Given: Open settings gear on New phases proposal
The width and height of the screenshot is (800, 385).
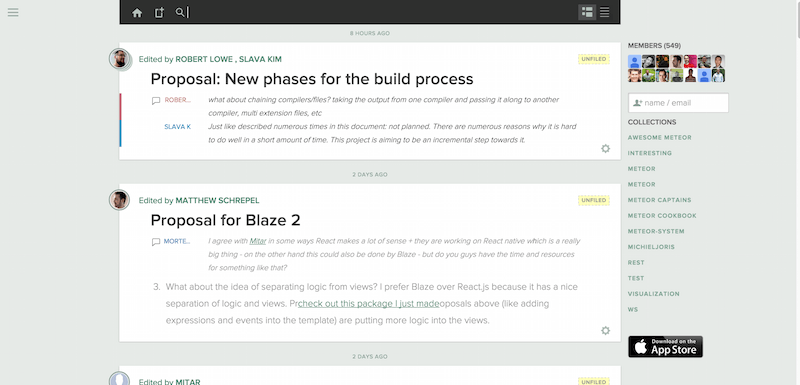Looking at the screenshot, I should click(x=605, y=148).
